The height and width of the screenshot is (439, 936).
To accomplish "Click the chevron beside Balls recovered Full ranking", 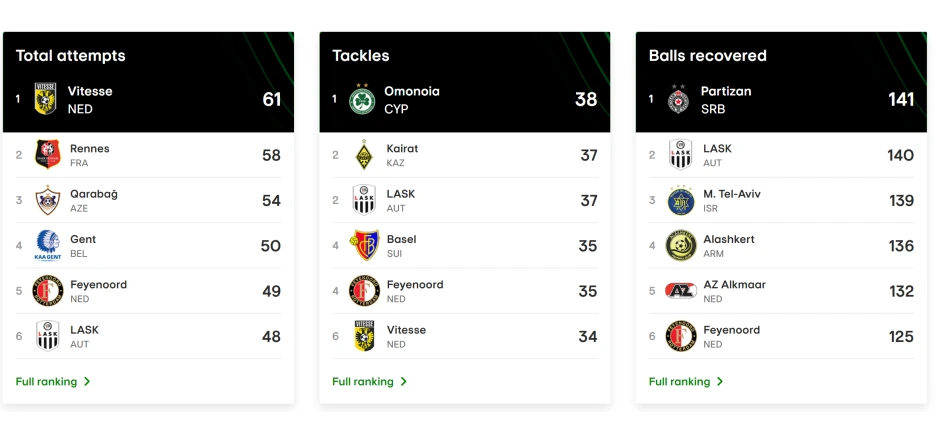I will tap(720, 381).
